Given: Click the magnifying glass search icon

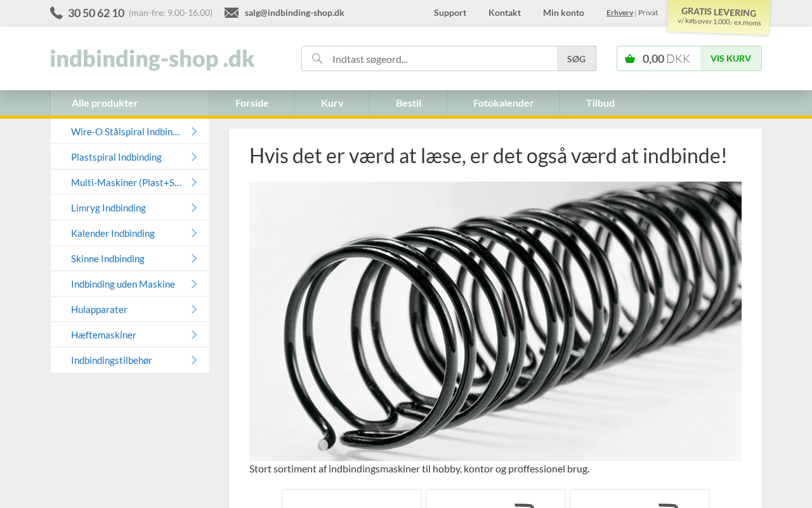Looking at the screenshot, I should point(317,58).
